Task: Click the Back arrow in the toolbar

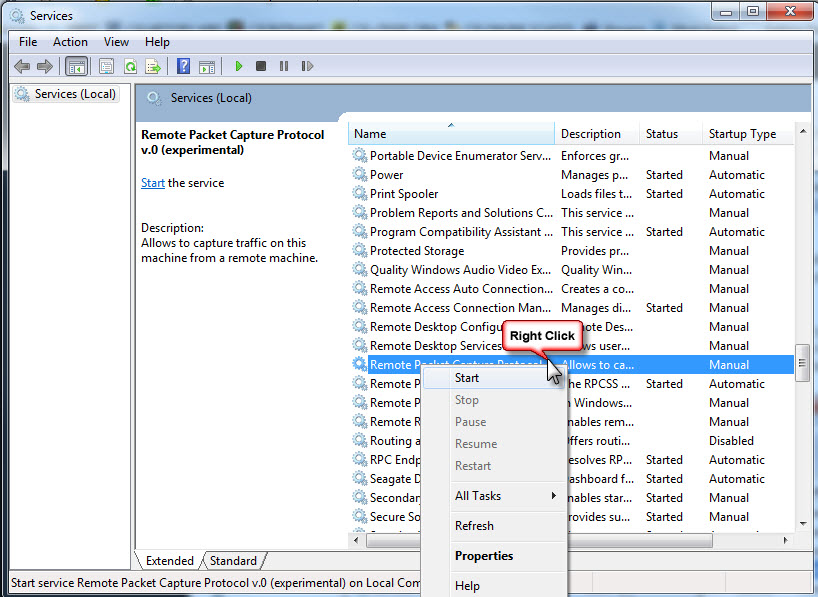Action: (x=22, y=67)
